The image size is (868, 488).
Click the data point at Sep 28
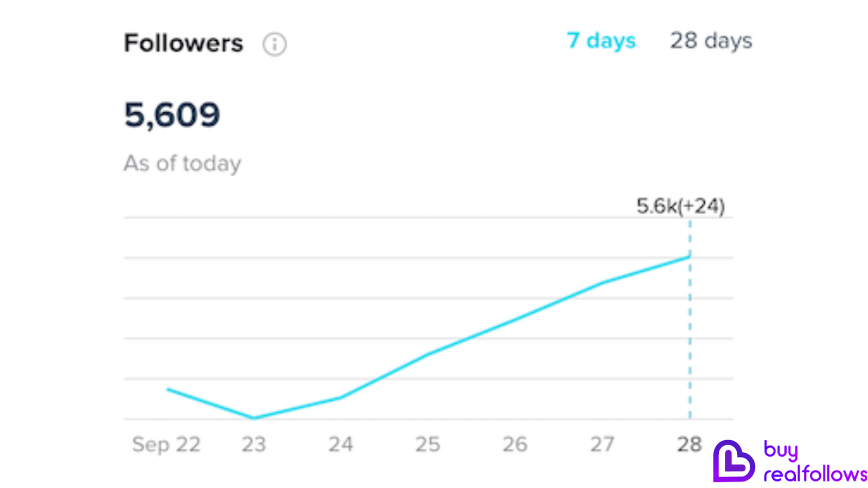(689, 256)
